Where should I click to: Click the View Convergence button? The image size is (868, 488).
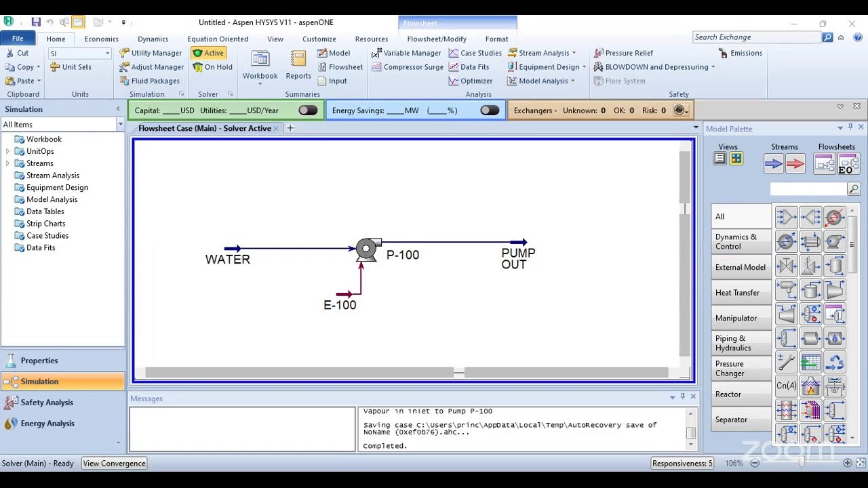coord(114,464)
